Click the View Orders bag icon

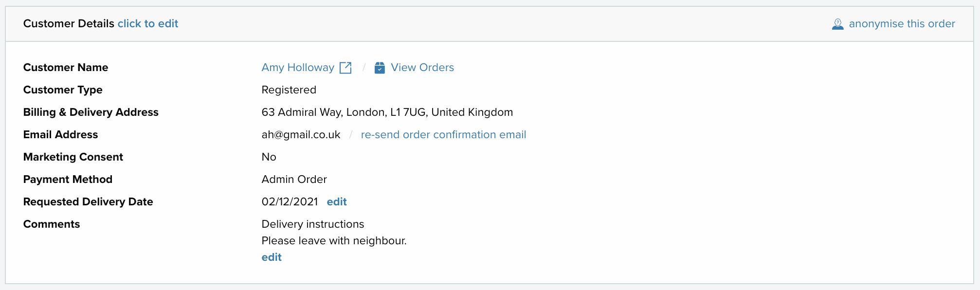click(x=380, y=68)
